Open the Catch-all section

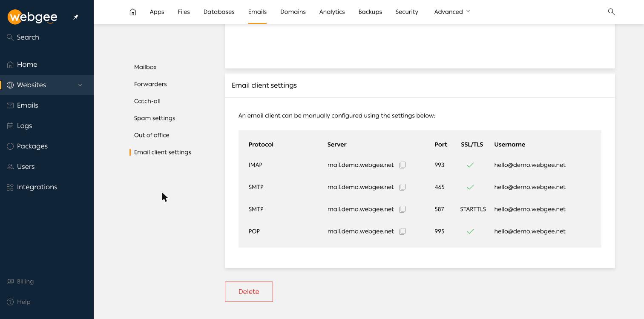(147, 101)
